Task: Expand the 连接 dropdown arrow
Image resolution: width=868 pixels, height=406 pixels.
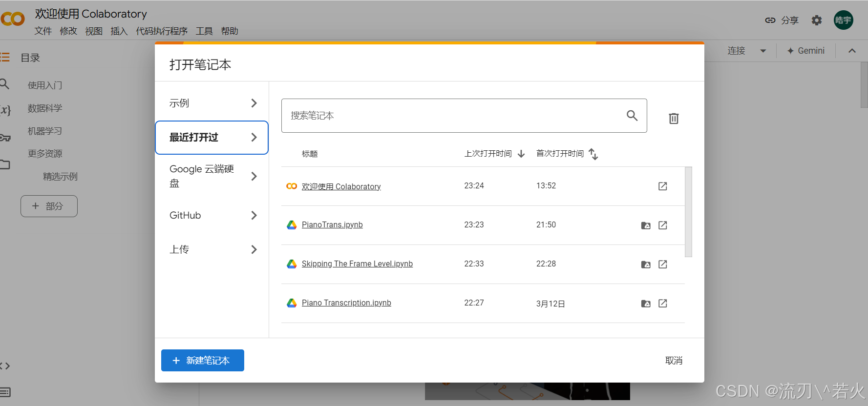Action: point(763,51)
